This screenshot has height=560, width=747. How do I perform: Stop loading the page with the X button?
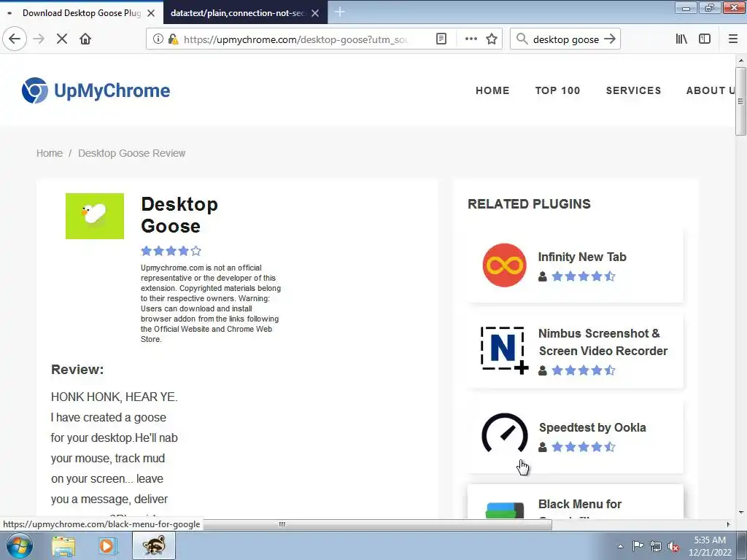[62, 39]
